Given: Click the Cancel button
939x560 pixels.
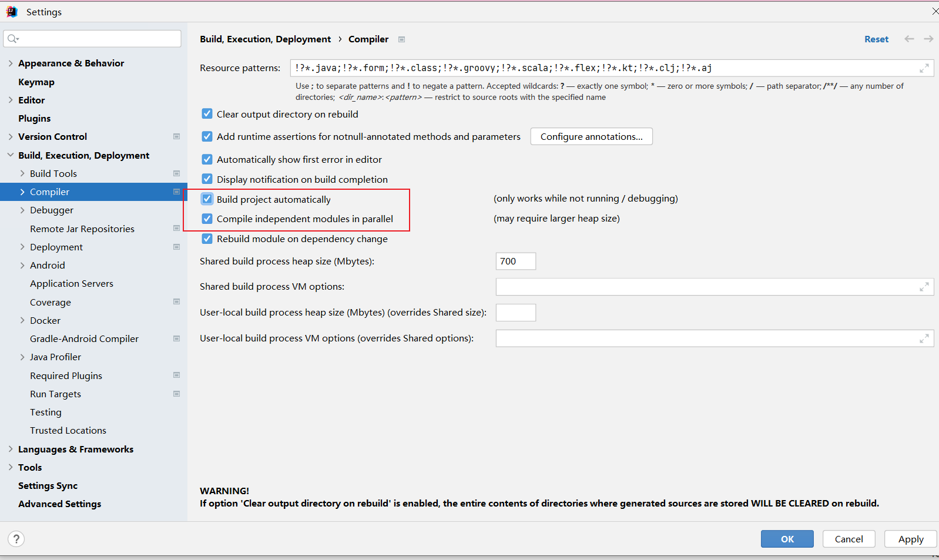Looking at the screenshot, I should tap(849, 539).
